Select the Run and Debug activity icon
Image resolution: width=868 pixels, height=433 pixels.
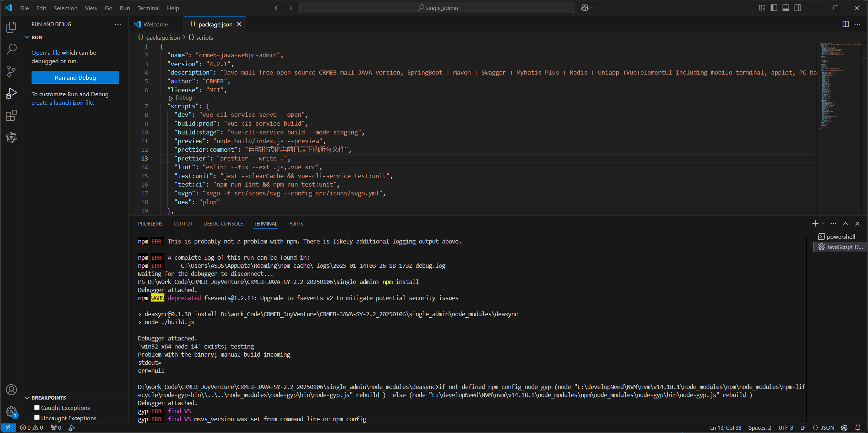(x=11, y=93)
